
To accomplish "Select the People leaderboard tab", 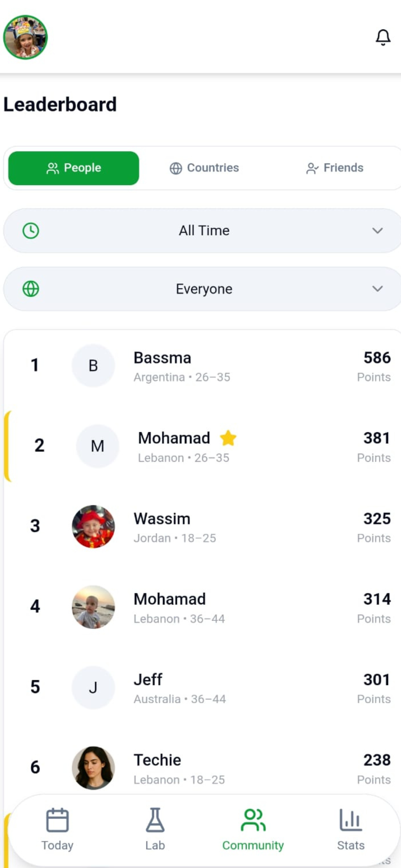I will (x=74, y=168).
